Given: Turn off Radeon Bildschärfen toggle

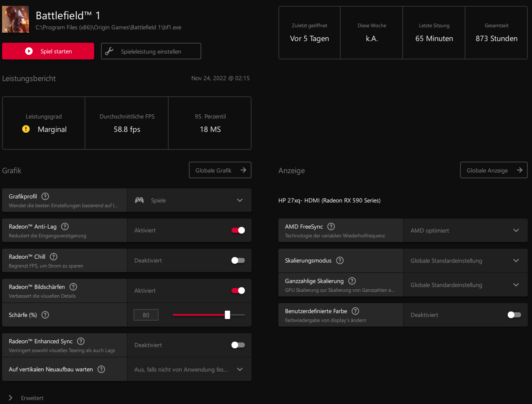Looking at the screenshot, I should (238, 291).
